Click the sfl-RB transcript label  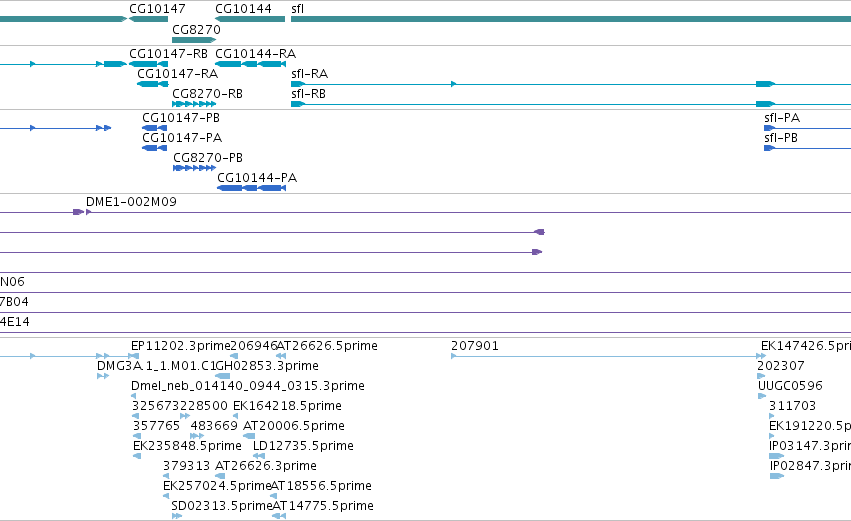click(x=308, y=94)
